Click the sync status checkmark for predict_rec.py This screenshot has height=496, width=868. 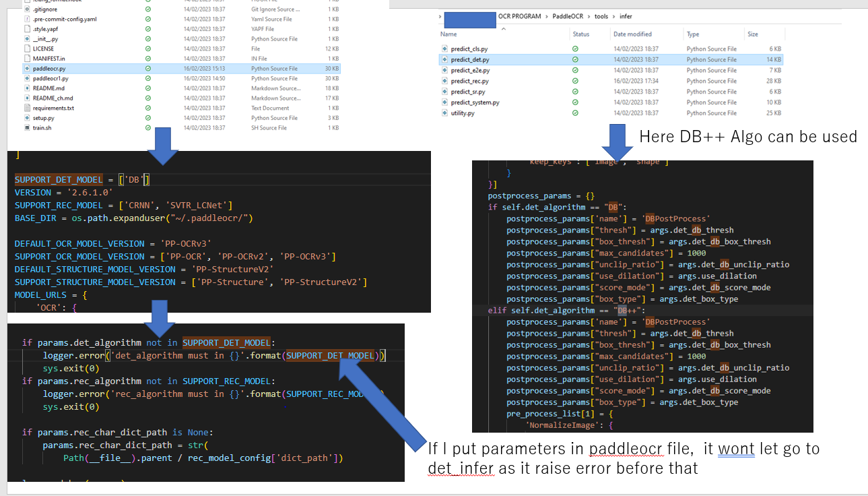tap(574, 80)
